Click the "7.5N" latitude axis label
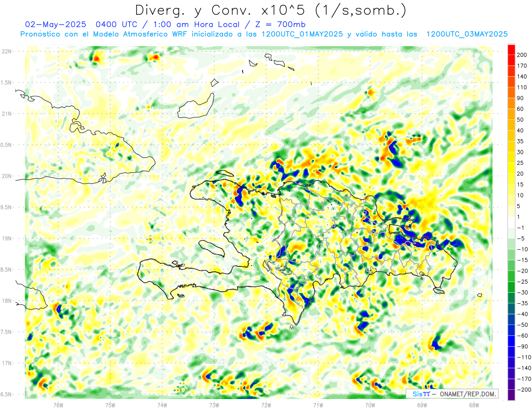Image resolution: width=532 pixels, height=411 pixels. pos(7,332)
